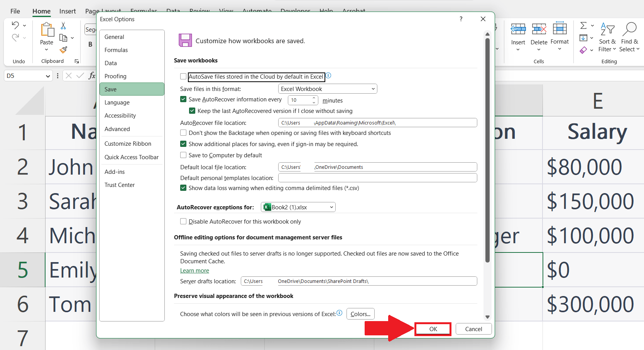Click the Undo icon

point(15,25)
